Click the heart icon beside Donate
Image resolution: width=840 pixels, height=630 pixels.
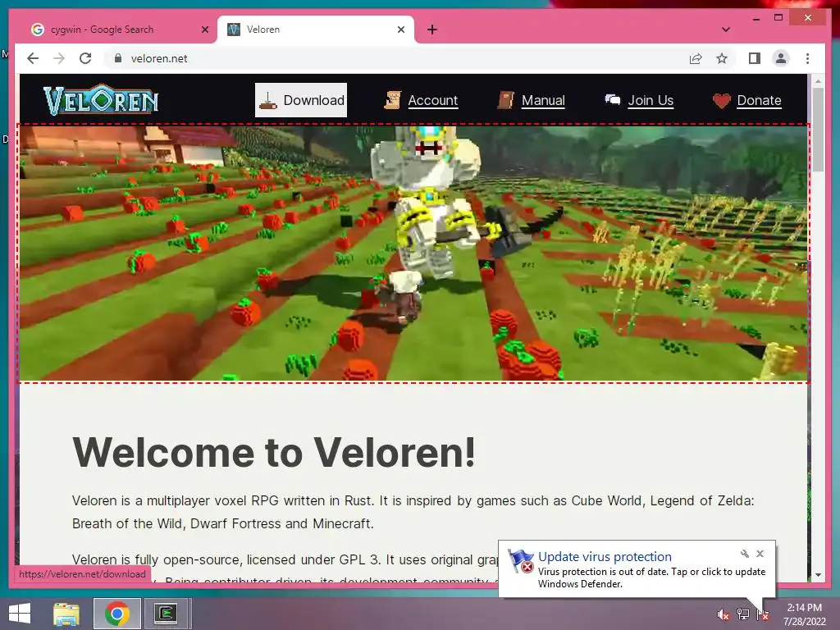click(x=722, y=101)
